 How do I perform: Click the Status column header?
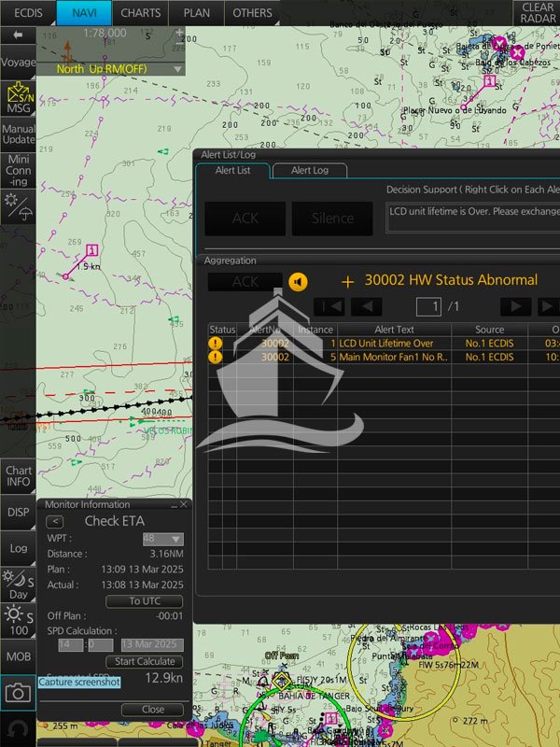click(x=222, y=330)
